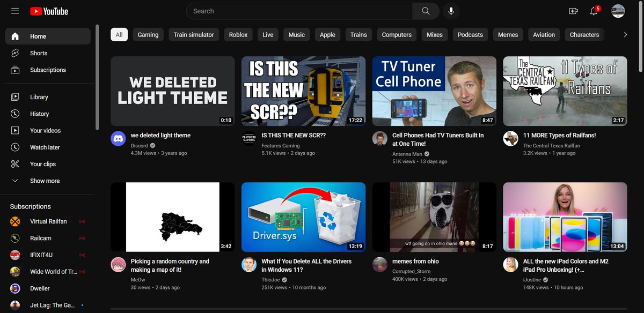Image resolution: width=644 pixels, height=313 pixels.
Task: Start voice search with microphone
Action: point(451,11)
